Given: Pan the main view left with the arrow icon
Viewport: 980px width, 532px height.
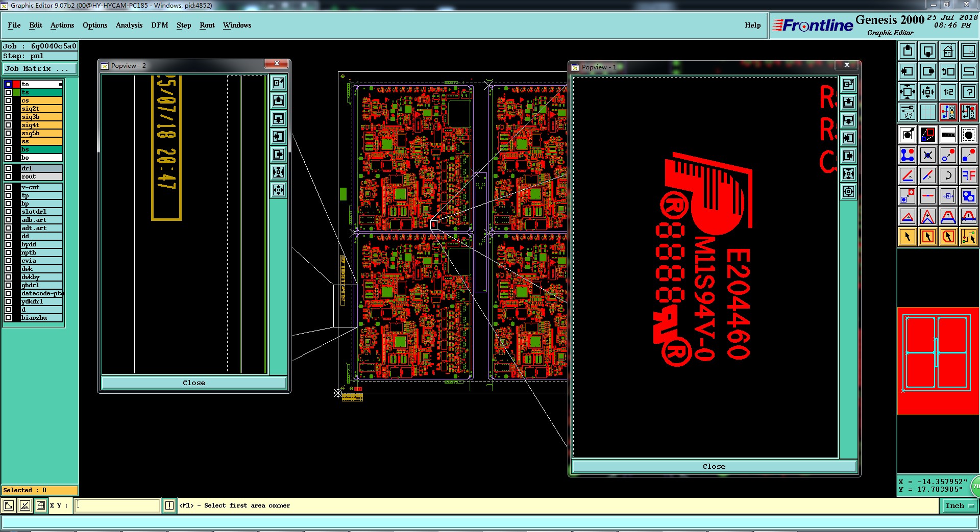Looking at the screenshot, I should [x=908, y=71].
